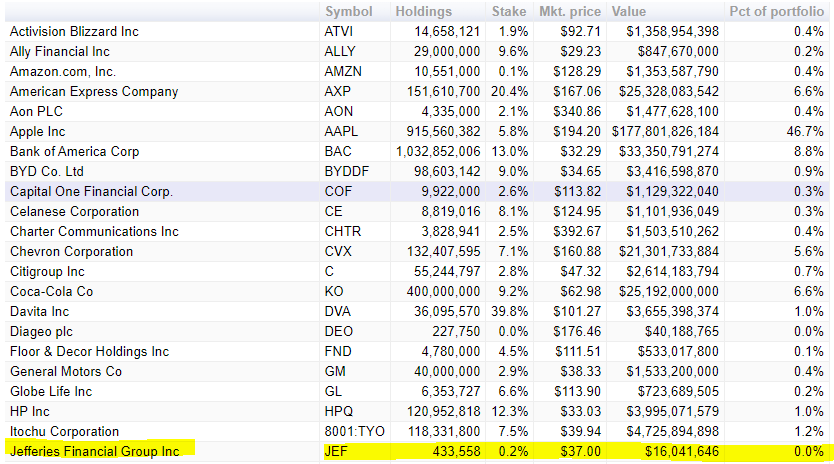Click the CVX ticker symbol

click(x=339, y=251)
